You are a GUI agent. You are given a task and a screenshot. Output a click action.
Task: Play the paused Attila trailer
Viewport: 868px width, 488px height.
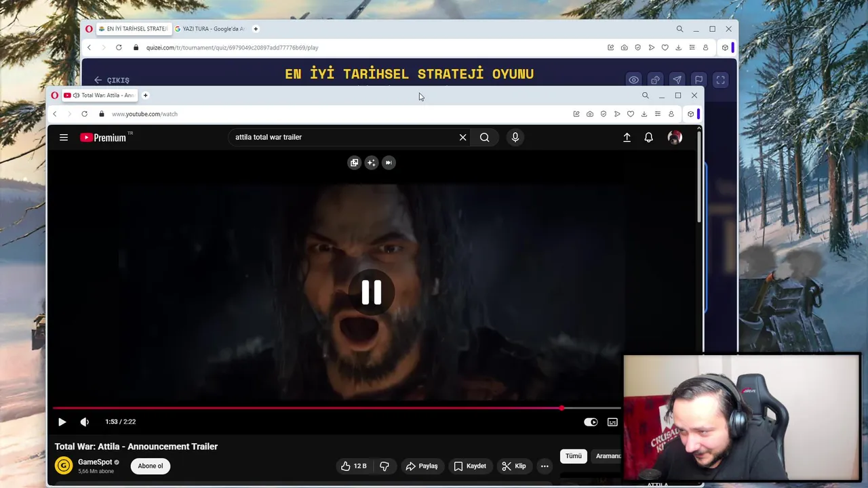click(62, 422)
